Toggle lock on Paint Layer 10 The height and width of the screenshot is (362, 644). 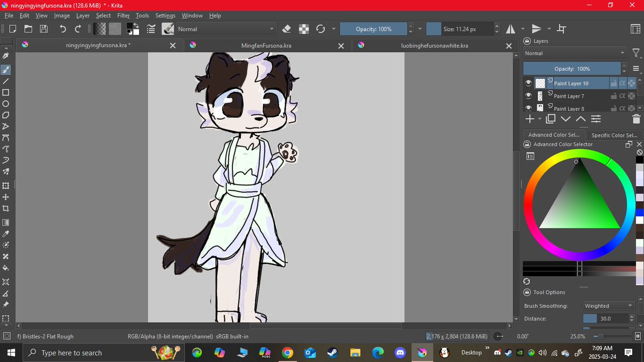tap(613, 83)
